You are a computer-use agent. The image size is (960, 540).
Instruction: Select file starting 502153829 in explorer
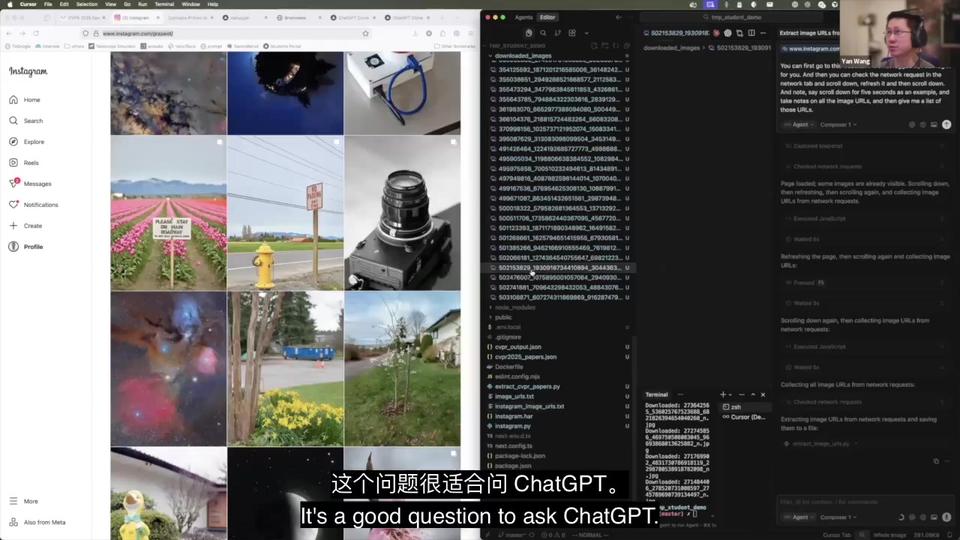click(558, 268)
